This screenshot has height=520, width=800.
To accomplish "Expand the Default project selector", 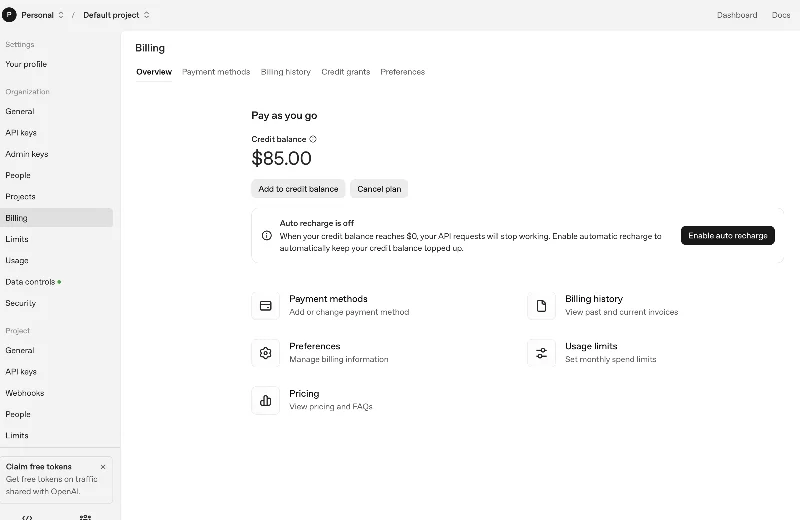I will coord(116,15).
